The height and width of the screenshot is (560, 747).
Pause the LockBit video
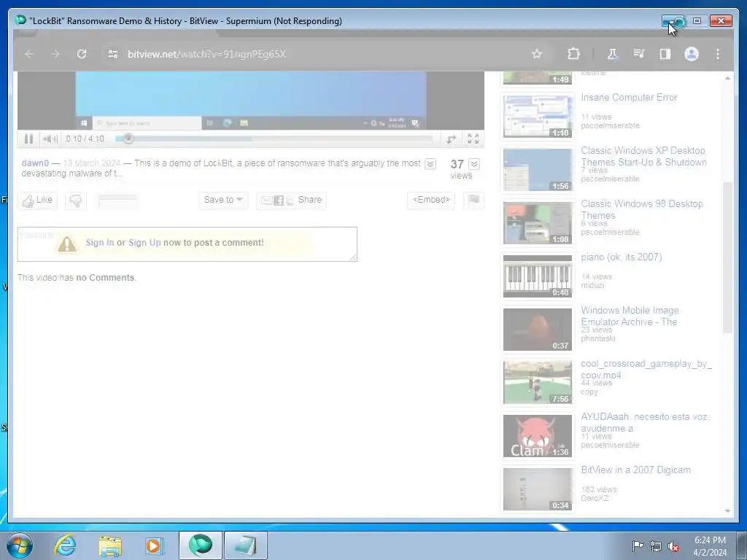pyautogui.click(x=28, y=139)
